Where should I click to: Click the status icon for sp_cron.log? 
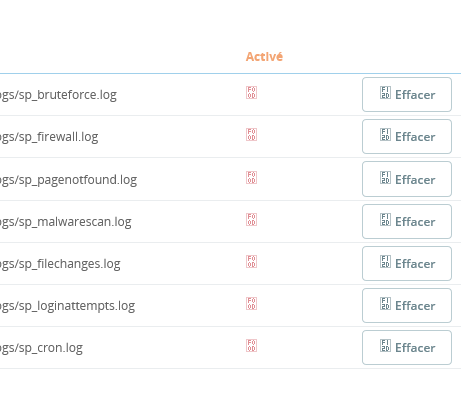[251, 346]
